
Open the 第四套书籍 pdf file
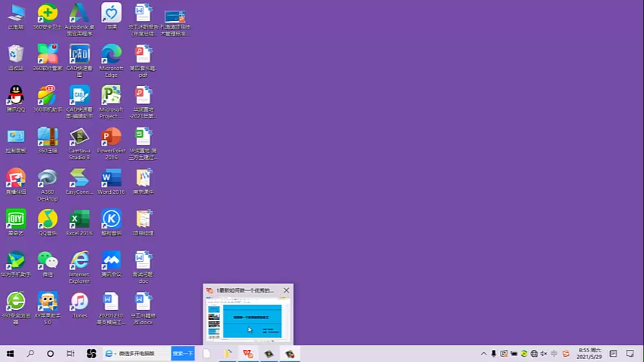click(143, 61)
